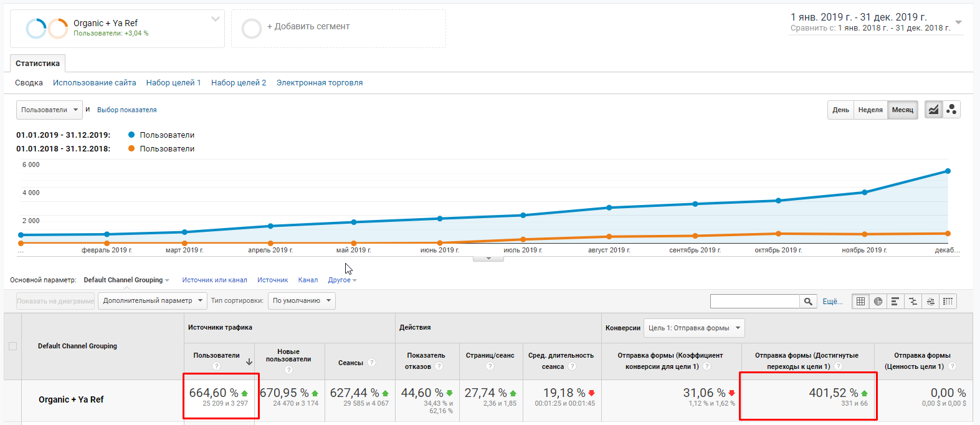Viewport: 980px width, 425px height.
Task: Open the Ещё advanced filter link
Action: (832, 302)
